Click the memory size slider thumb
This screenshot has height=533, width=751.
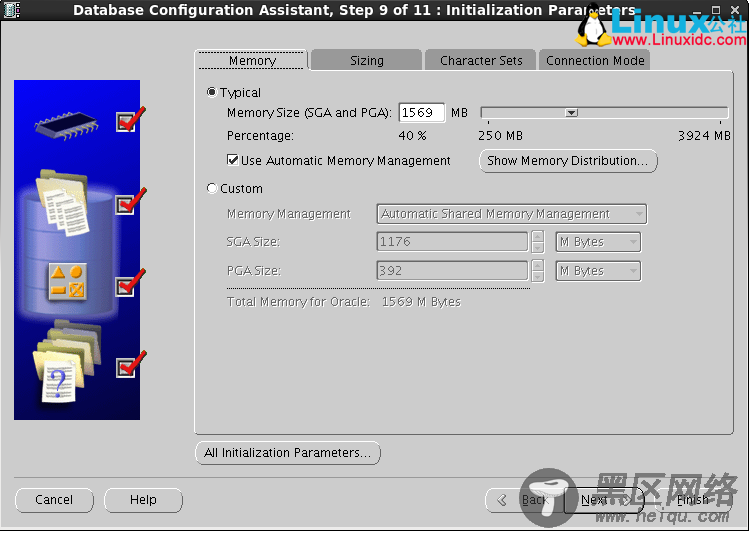point(571,113)
